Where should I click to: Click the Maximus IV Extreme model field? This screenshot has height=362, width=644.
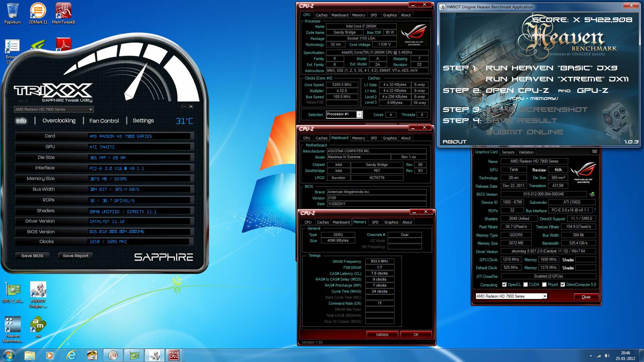coord(359,157)
